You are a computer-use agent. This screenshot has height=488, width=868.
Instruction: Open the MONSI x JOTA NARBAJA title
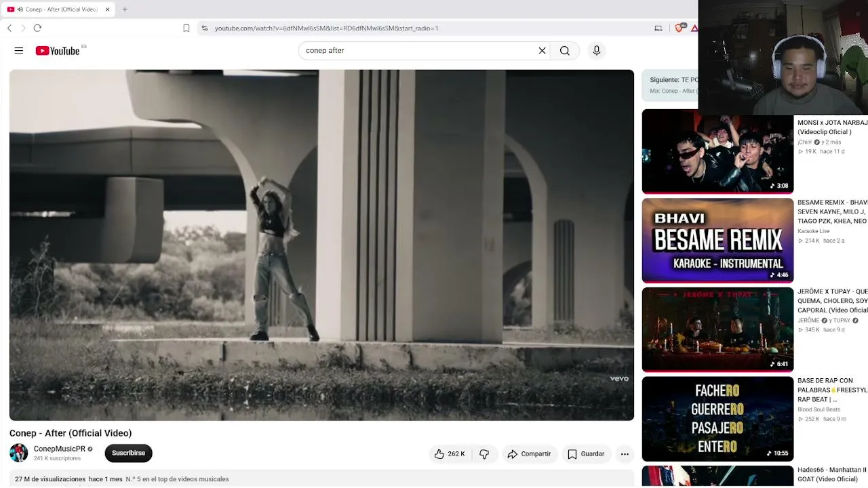833,127
